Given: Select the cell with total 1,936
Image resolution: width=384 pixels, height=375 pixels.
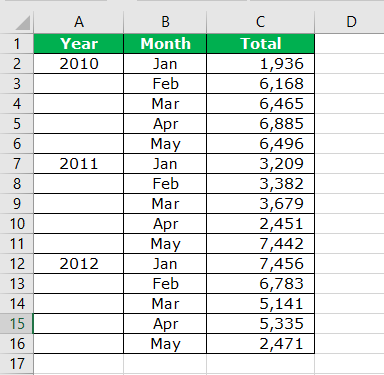Looking at the screenshot, I should click(x=261, y=64).
